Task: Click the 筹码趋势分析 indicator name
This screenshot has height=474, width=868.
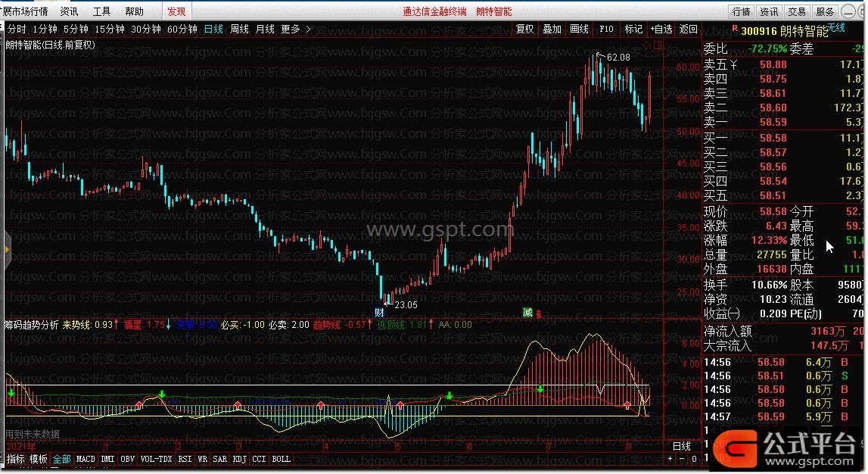Action: [31, 325]
